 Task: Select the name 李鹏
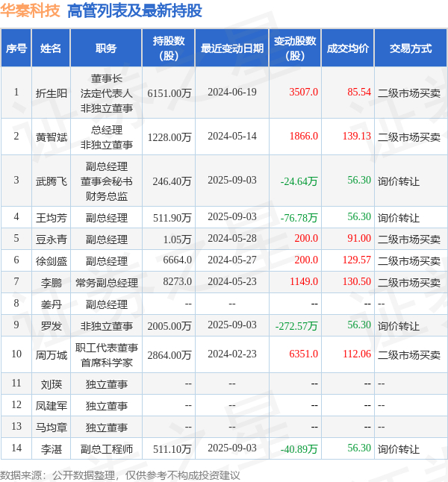52,282
